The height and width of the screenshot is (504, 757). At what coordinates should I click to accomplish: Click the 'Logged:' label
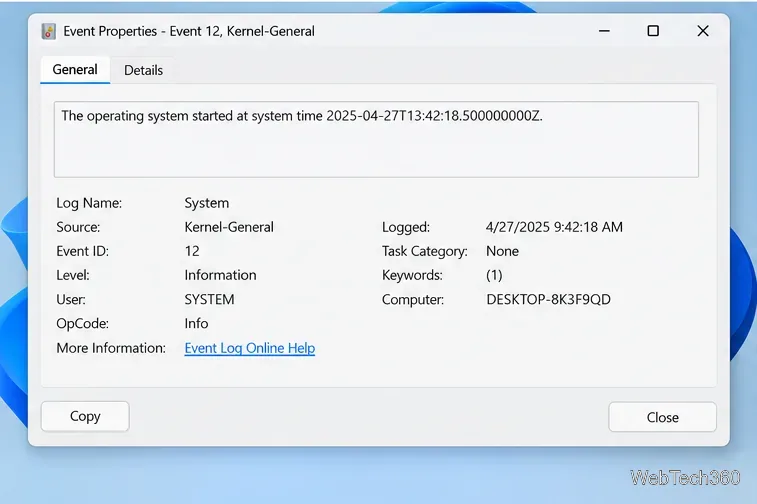point(406,227)
